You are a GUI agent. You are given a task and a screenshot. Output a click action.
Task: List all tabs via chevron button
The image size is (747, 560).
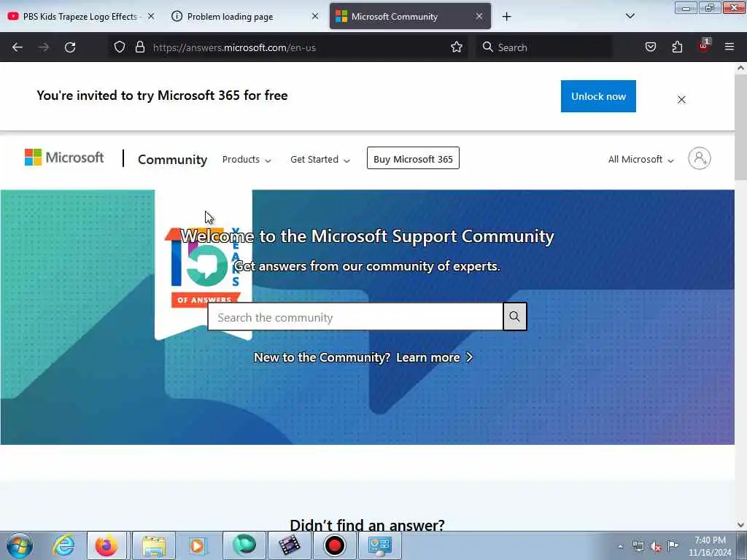tap(630, 16)
